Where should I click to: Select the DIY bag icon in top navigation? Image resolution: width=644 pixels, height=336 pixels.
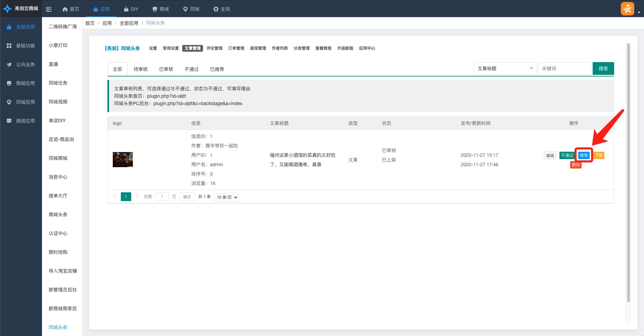click(x=126, y=9)
